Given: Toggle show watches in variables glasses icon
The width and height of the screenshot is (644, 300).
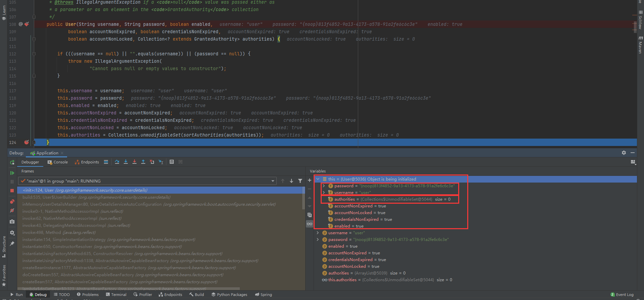Looking at the screenshot, I should (x=310, y=224).
